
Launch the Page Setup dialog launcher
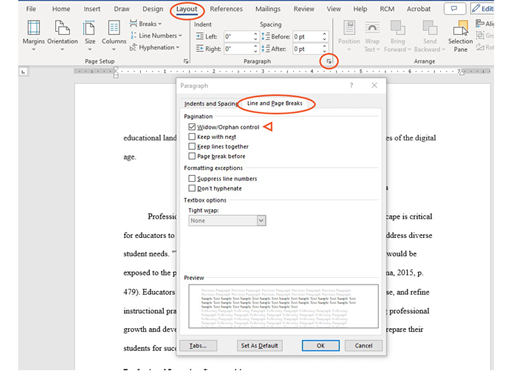pos(186,61)
